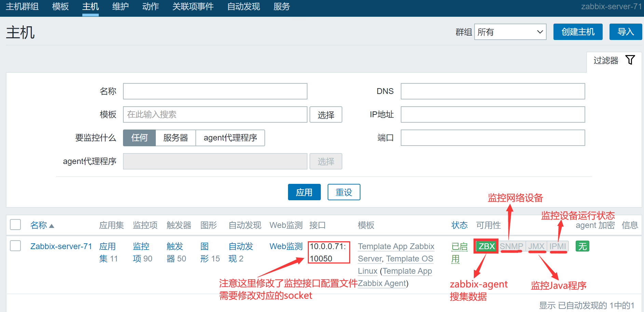Open the 主机群组 menu item

click(x=22, y=6)
